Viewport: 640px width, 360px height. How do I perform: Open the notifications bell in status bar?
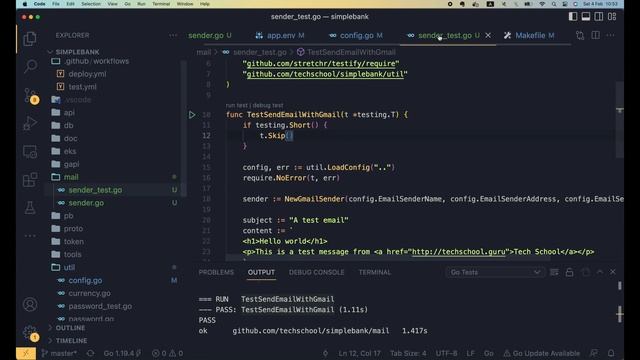tap(611, 353)
